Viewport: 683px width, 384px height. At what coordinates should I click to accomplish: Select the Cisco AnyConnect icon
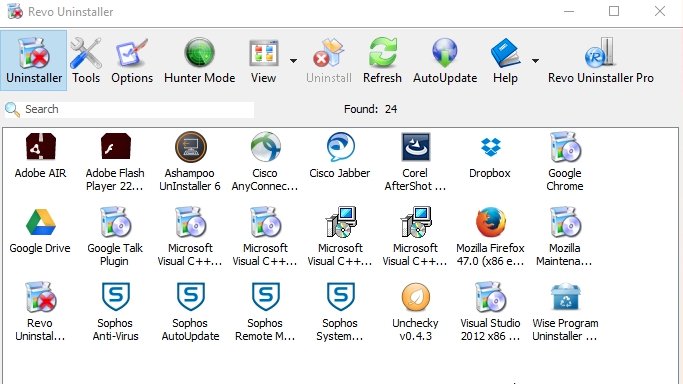tap(265, 147)
